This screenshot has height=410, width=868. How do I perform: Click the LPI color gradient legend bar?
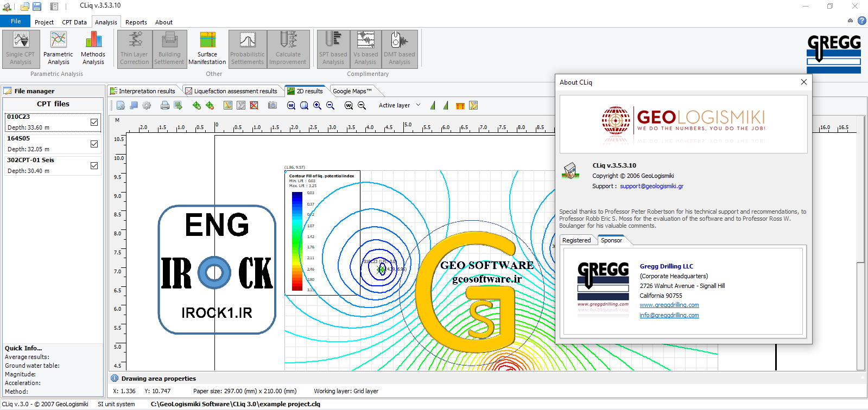[297, 241]
